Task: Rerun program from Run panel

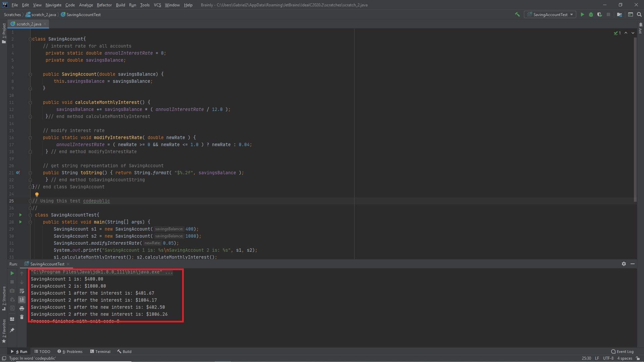Action: 12,273
